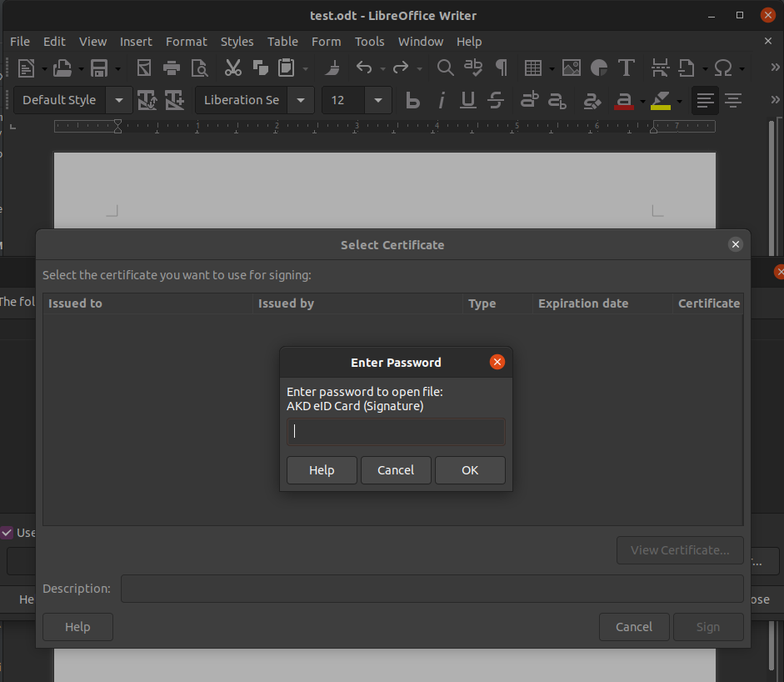Screen dimensions: 784x682
Task: Click the Insert Chart icon
Action: 598,68
